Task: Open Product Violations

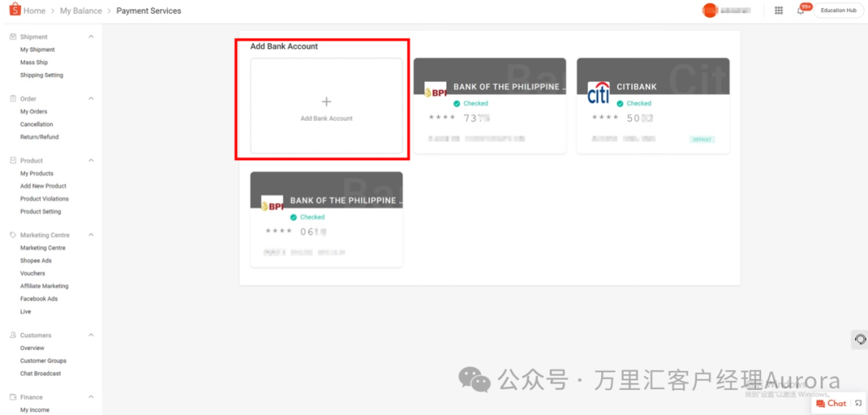Action: point(44,199)
